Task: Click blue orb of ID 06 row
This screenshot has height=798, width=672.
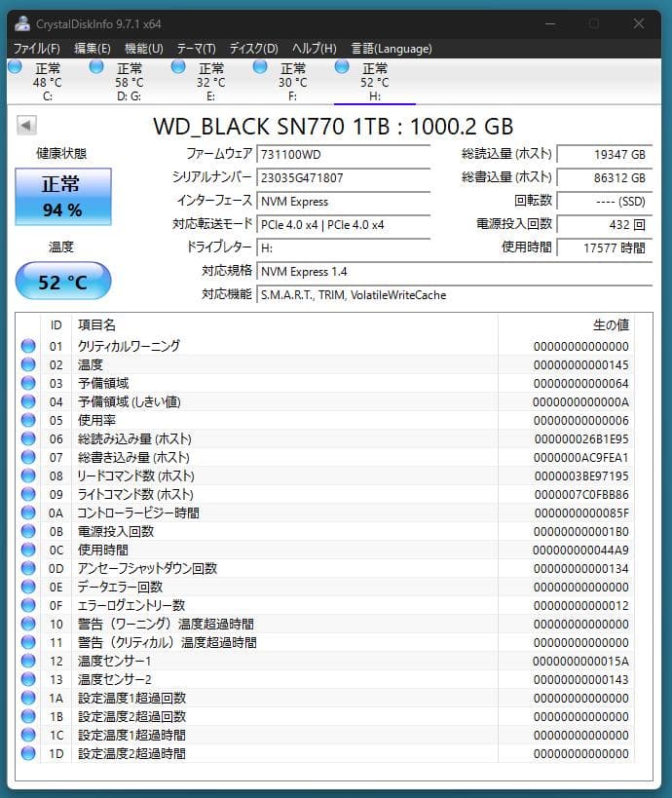Action: pyautogui.click(x=28, y=438)
